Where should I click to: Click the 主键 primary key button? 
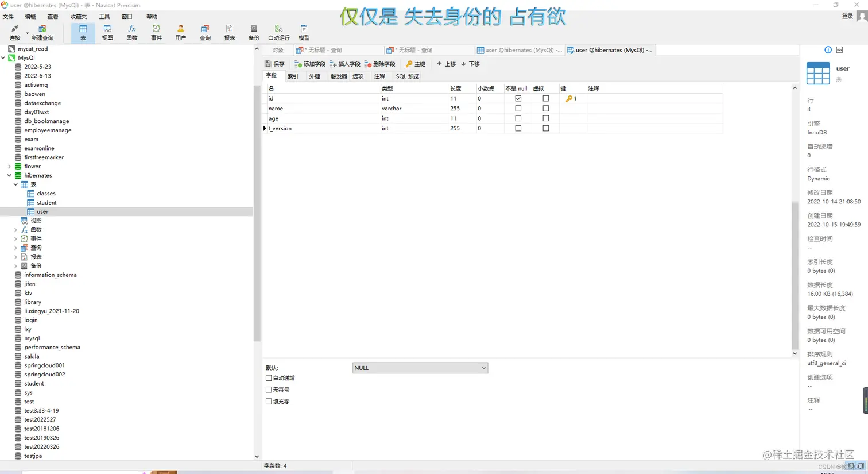(x=416, y=64)
